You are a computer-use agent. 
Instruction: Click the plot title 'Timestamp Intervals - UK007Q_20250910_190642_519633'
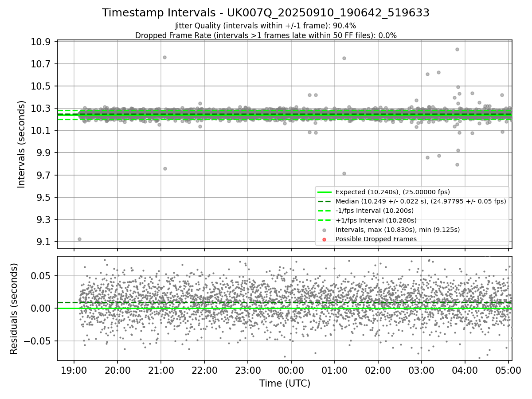point(266,13)
